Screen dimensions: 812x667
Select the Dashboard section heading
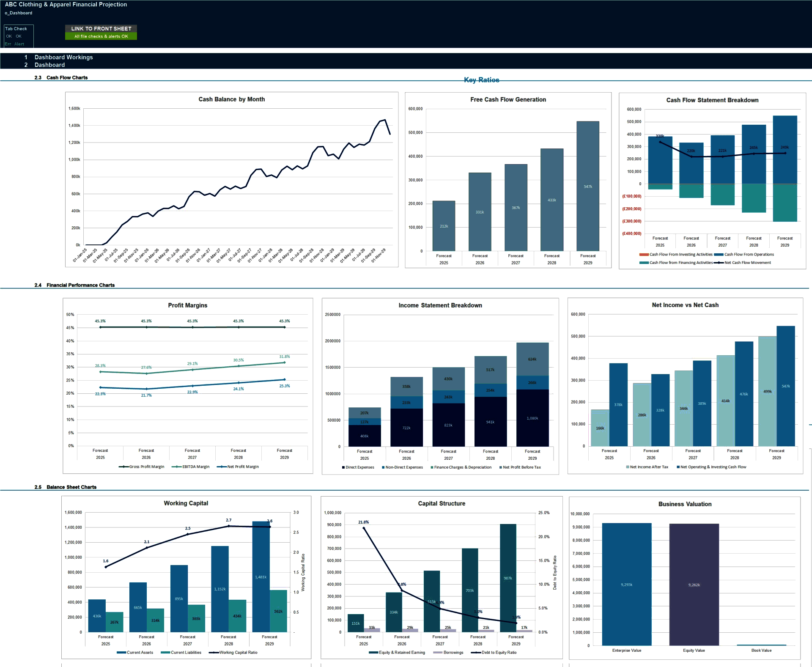pyautogui.click(x=49, y=65)
